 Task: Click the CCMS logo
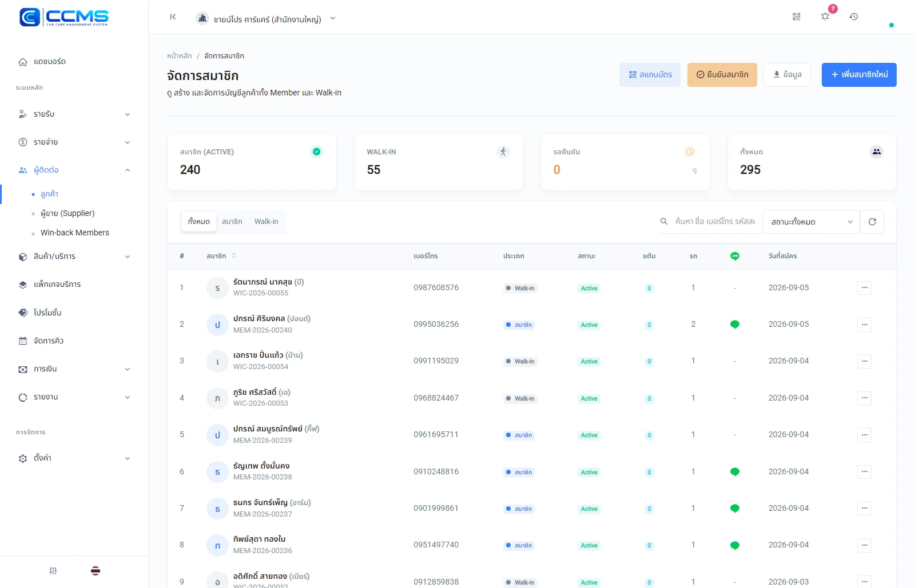[x=64, y=17]
